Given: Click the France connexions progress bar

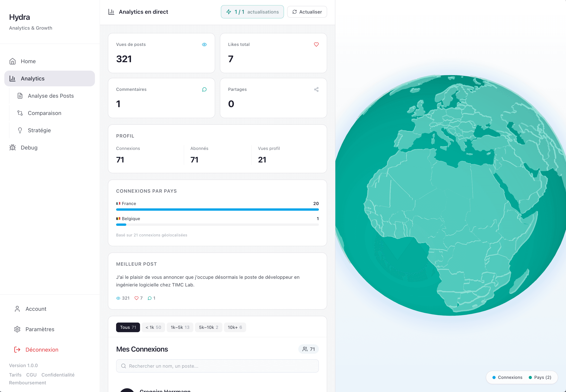Looking at the screenshot, I should tap(217, 210).
